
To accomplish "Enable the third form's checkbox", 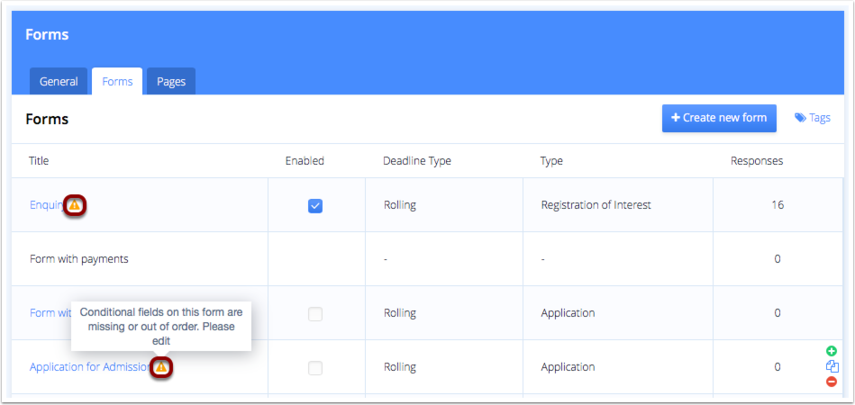I will click(x=315, y=313).
